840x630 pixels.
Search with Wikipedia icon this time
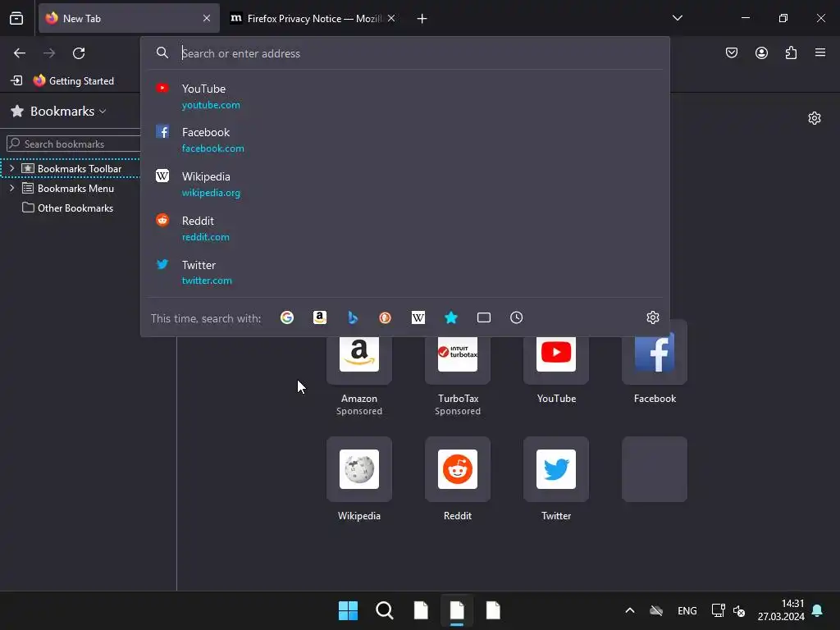point(418,317)
